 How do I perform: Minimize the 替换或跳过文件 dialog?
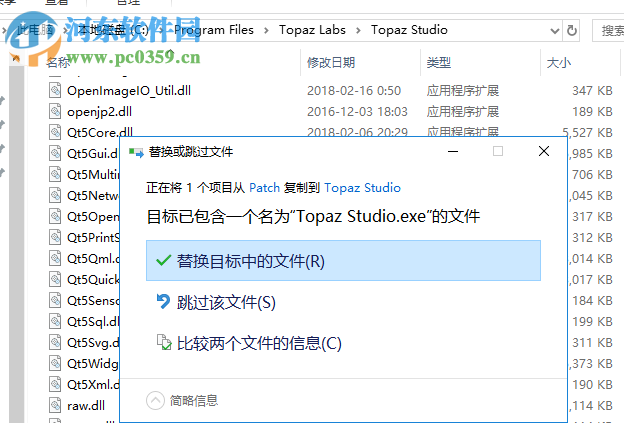pyautogui.click(x=453, y=151)
